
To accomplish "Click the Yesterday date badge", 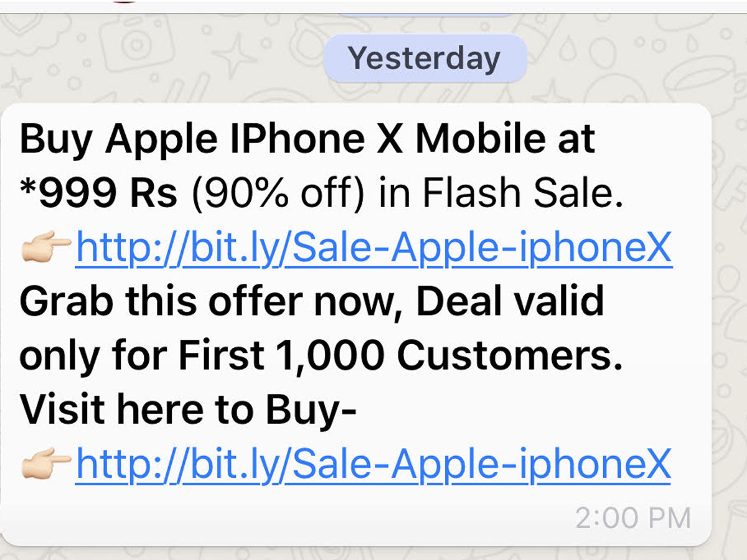I will tap(425, 58).
